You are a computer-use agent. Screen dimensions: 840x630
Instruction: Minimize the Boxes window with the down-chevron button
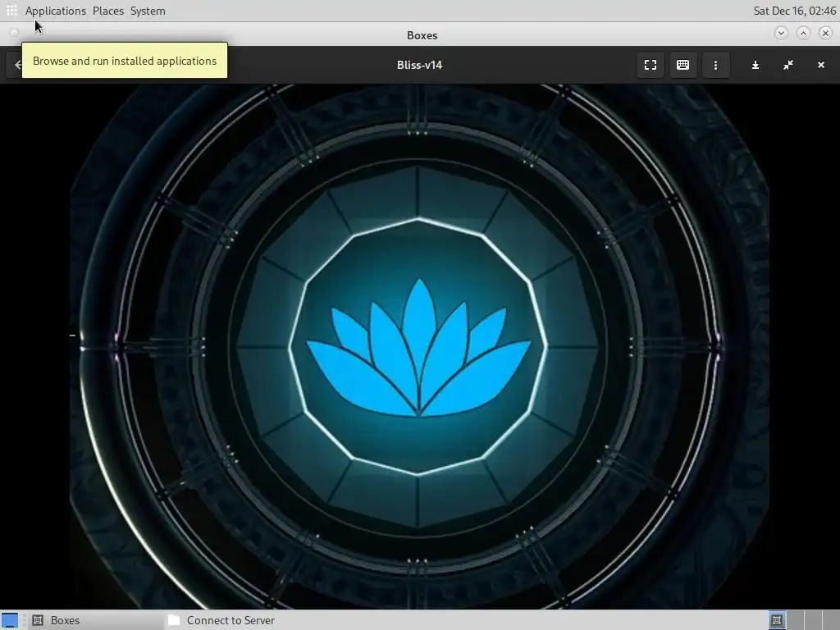click(x=781, y=33)
